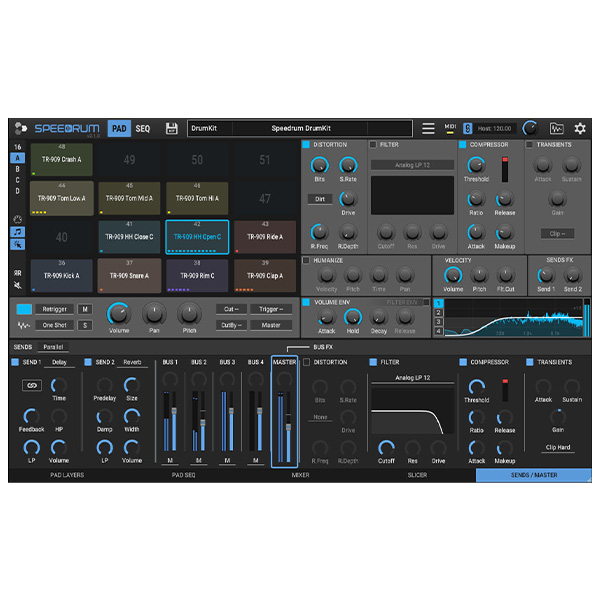Click the RR round-robin icon
Image resolution: width=600 pixels, height=600 pixels.
pyautogui.click(x=18, y=273)
